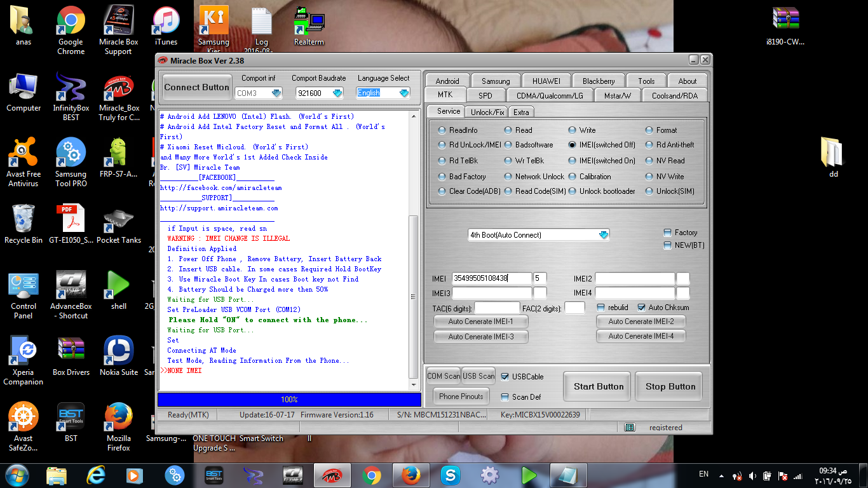868x488 pixels.
Task: Click the Windows Start button
Action: 17,475
